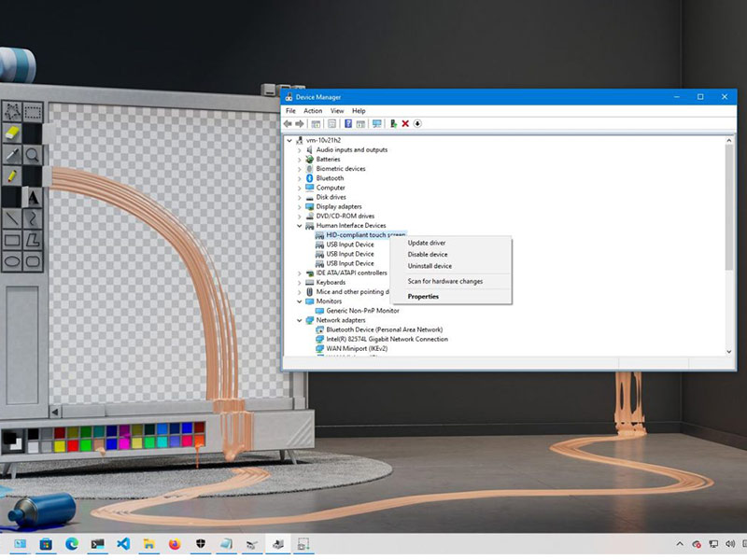Click the Forward arrow in Device Manager toolbar
This screenshot has height=560, width=747.
[x=300, y=124]
